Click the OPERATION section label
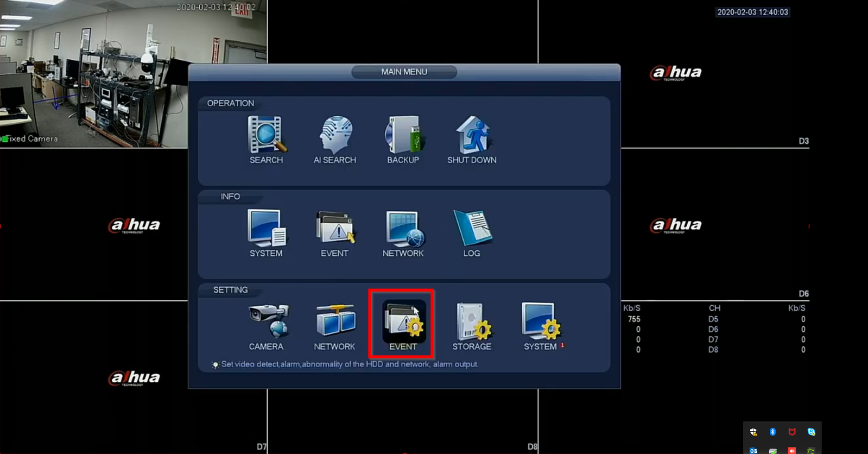 pyautogui.click(x=230, y=103)
